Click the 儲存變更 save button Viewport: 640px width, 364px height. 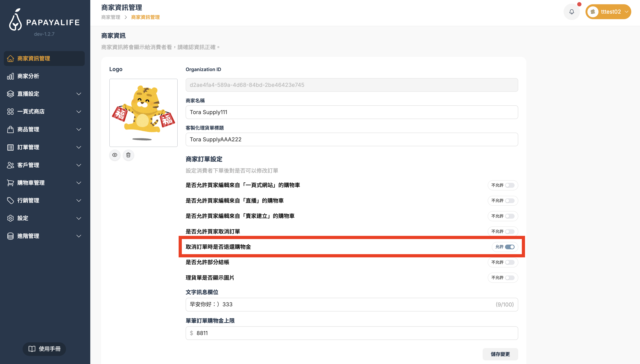pos(500,354)
